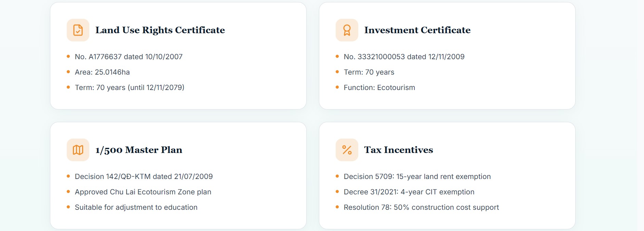Click investment certificate No. 33321000053 line
The image size is (644, 231).
(404, 57)
